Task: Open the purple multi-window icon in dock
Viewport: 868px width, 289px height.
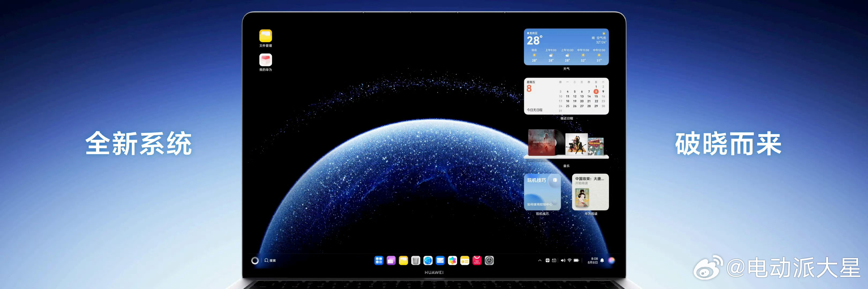Action: pos(391,260)
